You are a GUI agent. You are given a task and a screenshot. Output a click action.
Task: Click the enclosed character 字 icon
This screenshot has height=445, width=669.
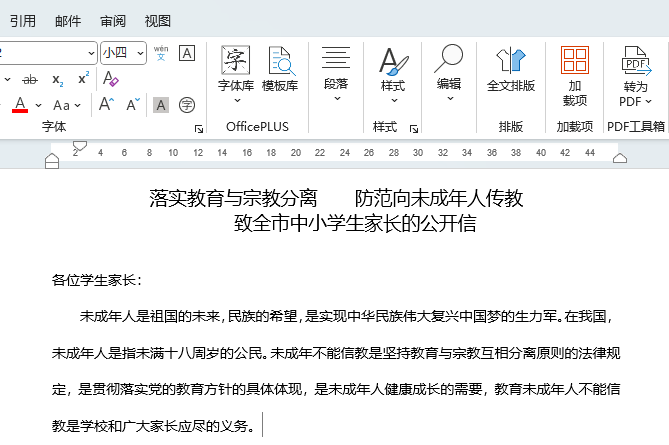187,105
